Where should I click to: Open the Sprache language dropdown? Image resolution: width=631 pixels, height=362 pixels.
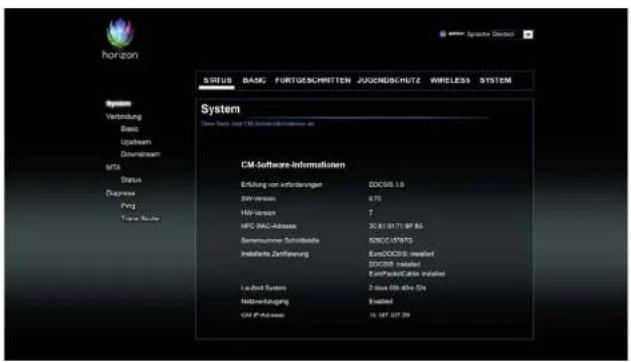[x=528, y=35]
